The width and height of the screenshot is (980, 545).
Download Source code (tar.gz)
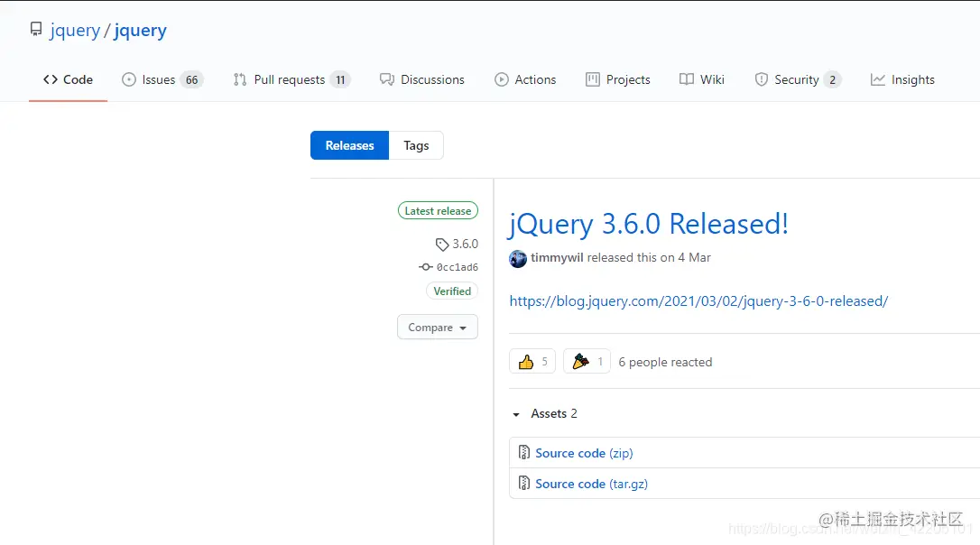pyautogui.click(x=591, y=484)
